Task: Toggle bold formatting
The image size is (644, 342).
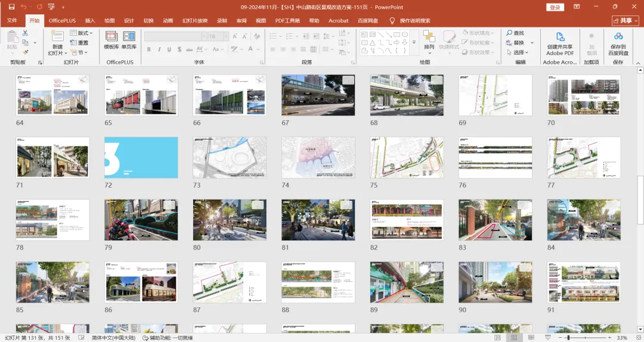Action: coord(148,49)
